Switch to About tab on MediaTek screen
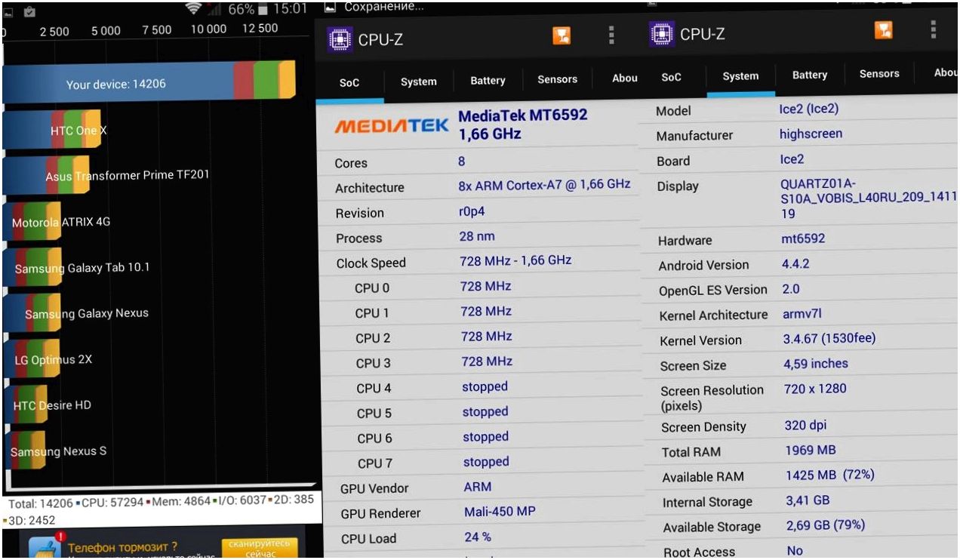 (x=624, y=78)
